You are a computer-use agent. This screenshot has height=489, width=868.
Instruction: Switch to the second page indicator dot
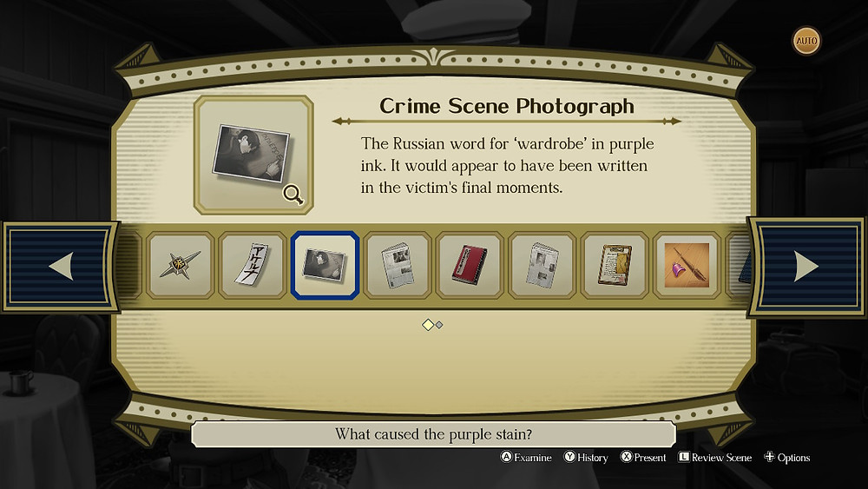439,325
